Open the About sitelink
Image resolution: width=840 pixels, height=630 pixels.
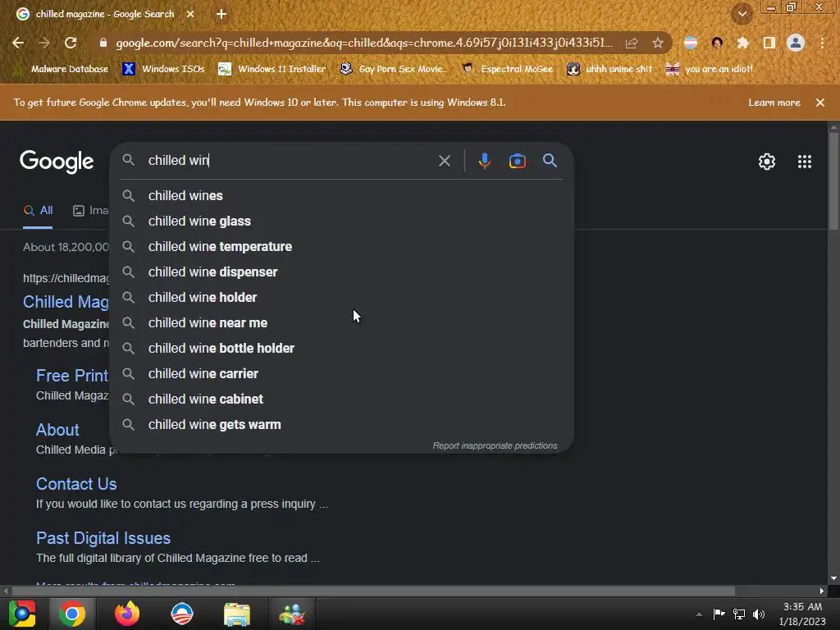57,430
